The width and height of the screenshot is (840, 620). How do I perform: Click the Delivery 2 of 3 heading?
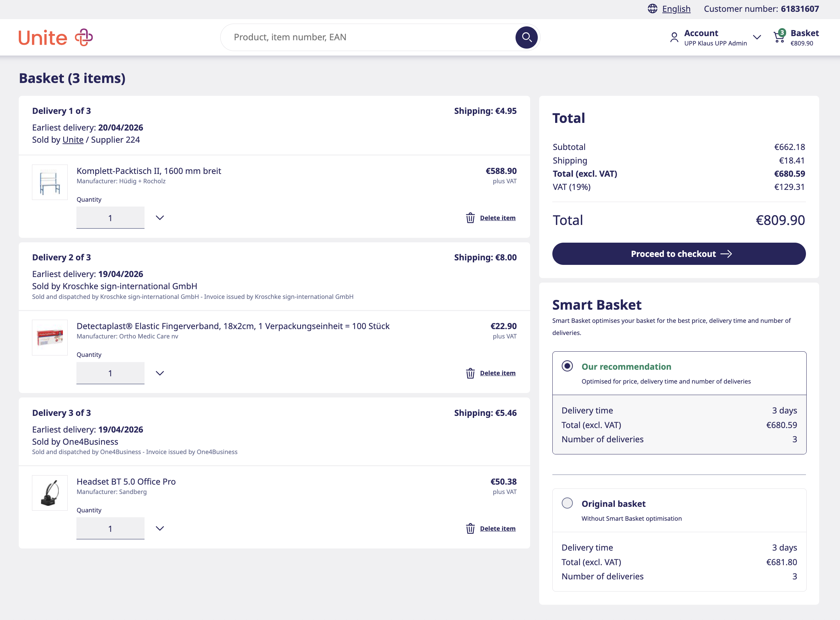point(61,257)
